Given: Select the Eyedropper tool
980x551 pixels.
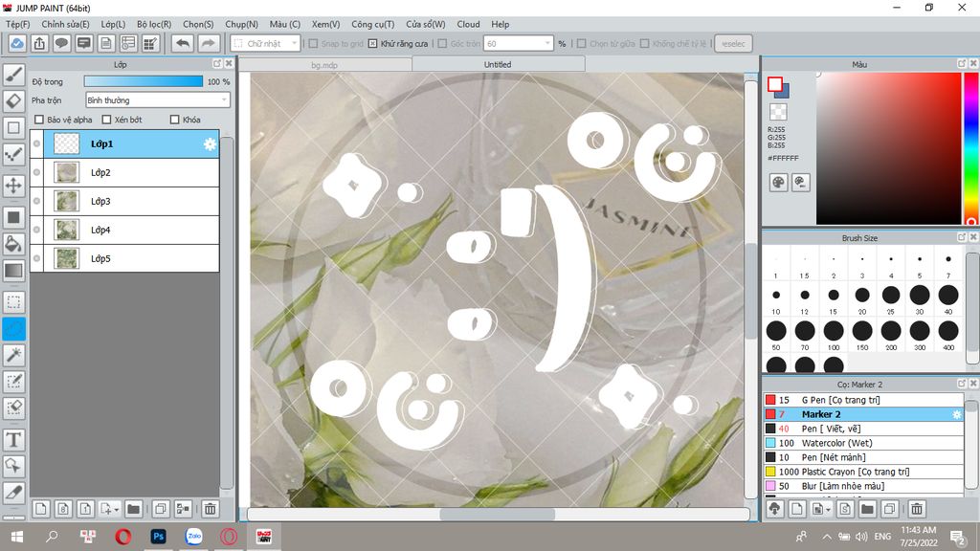Looking at the screenshot, I should point(13,493).
